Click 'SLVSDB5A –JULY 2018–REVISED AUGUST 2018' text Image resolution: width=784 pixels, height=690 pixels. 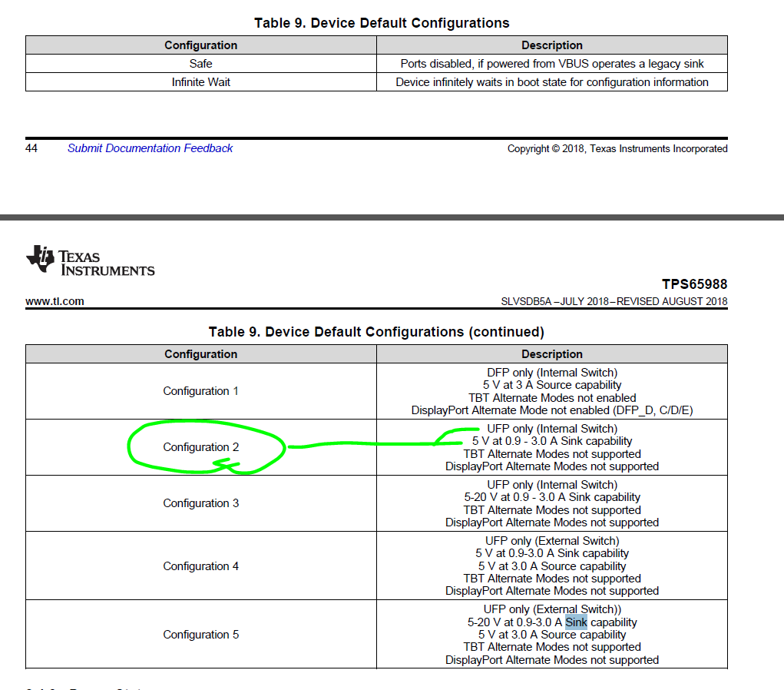(x=614, y=301)
